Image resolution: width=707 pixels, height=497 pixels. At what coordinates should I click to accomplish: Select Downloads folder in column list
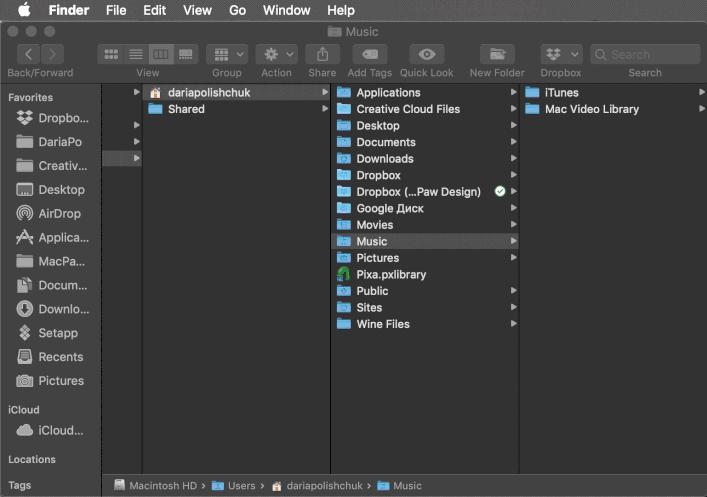pyautogui.click(x=425, y=159)
